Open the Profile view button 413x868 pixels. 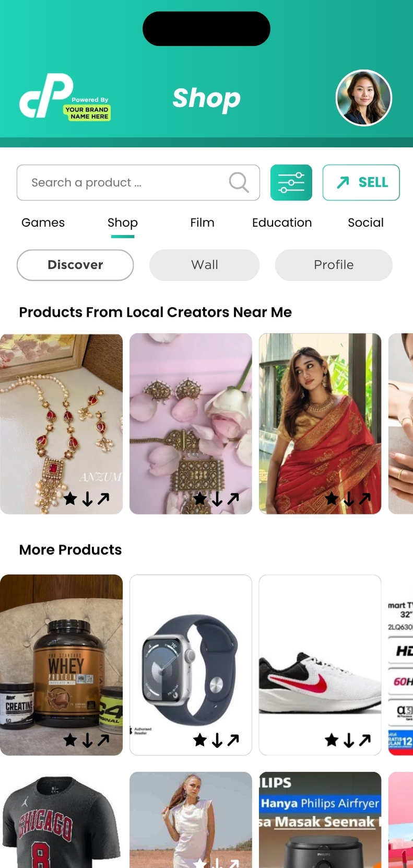334,265
